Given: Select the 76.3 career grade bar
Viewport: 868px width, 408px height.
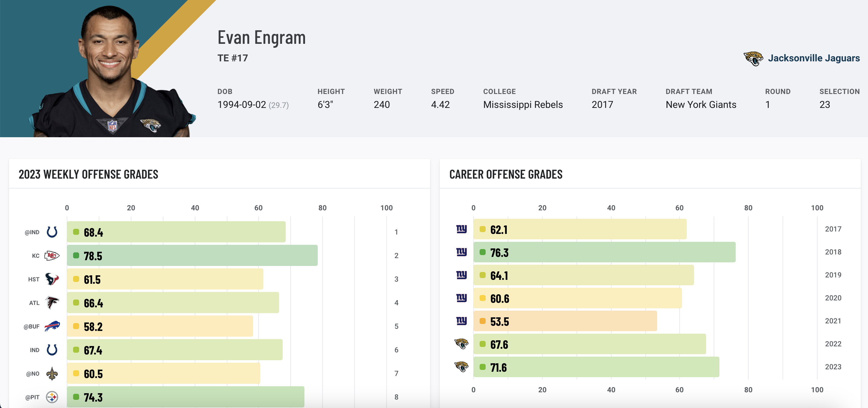Looking at the screenshot, I should pyautogui.click(x=604, y=252).
